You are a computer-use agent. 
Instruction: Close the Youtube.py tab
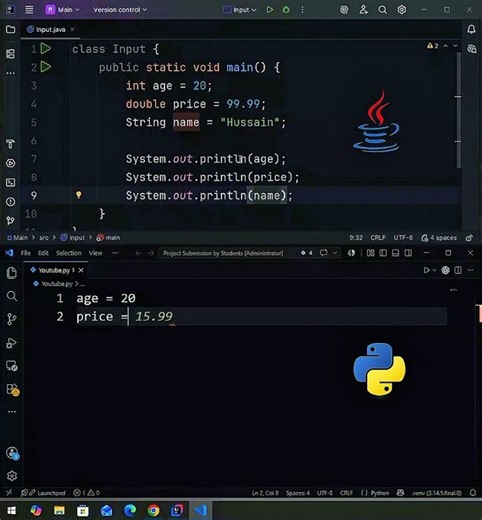[x=81, y=270]
